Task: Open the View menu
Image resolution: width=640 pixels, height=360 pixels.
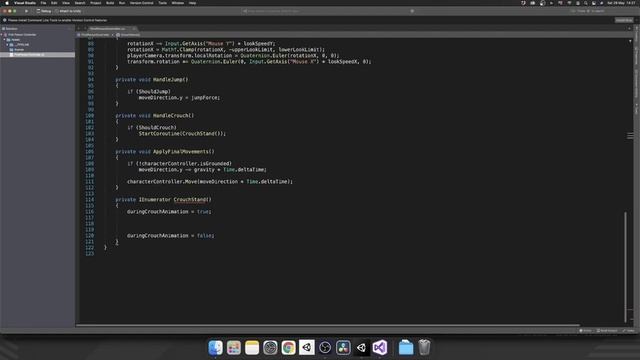Action: click(x=66, y=3)
